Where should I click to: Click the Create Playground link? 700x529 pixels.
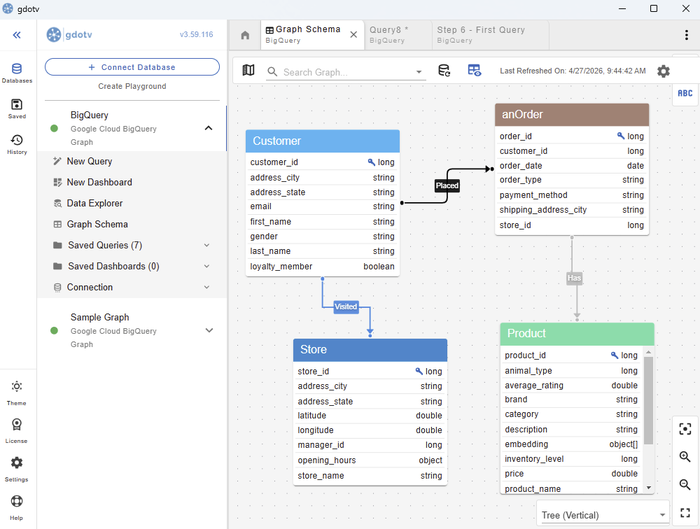tap(132, 86)
